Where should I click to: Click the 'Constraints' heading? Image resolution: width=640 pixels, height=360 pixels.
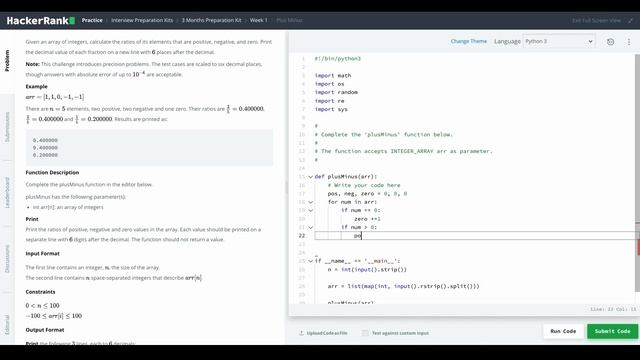click(x=40, y=292)
